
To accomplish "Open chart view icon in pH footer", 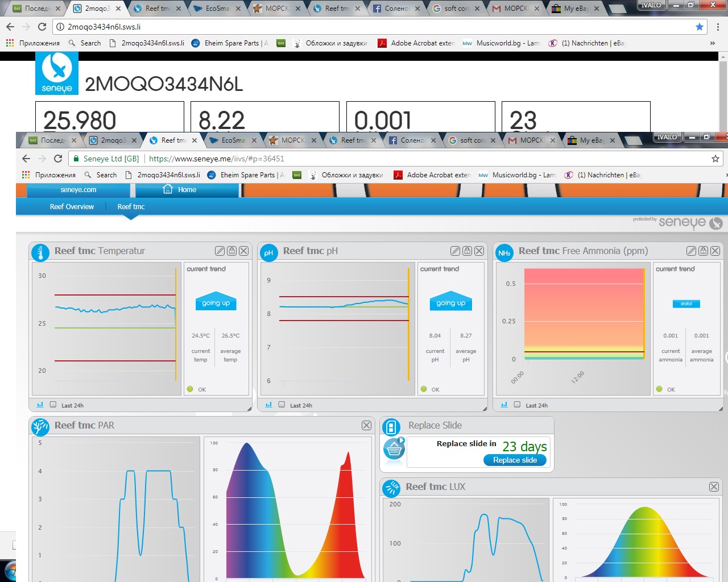I will pos(268,405).
